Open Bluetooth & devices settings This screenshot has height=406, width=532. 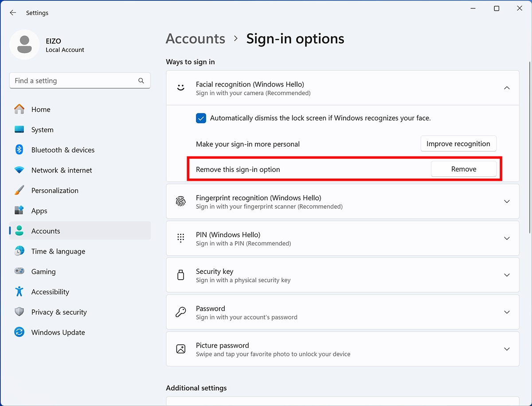click(x=80, y=150)
